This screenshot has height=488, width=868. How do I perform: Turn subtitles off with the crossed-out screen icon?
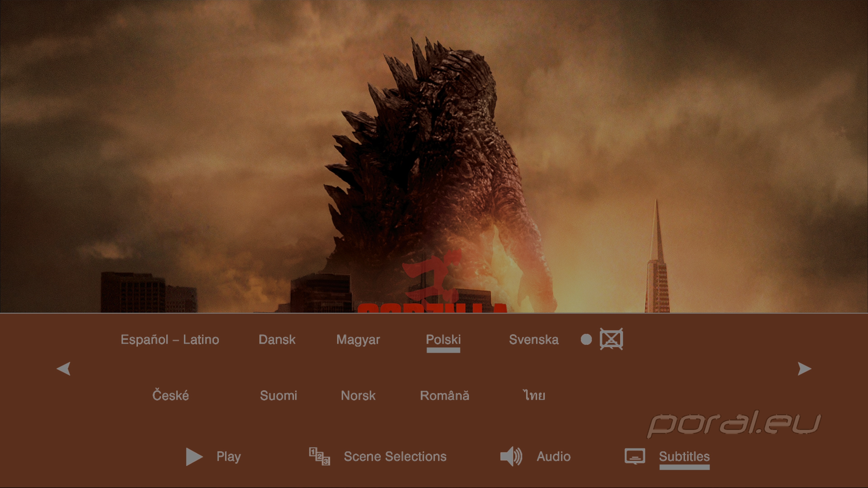pos(611,339)
